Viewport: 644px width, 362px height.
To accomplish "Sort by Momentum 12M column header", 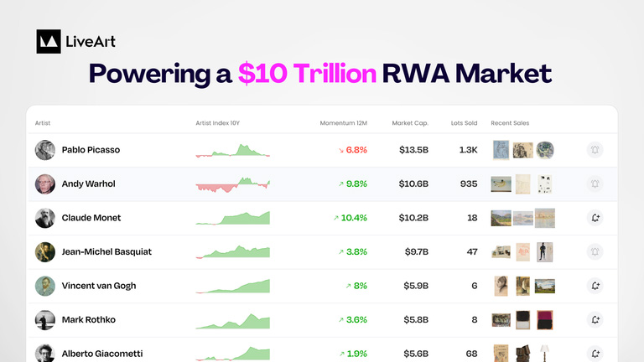I will pos(343,123).
